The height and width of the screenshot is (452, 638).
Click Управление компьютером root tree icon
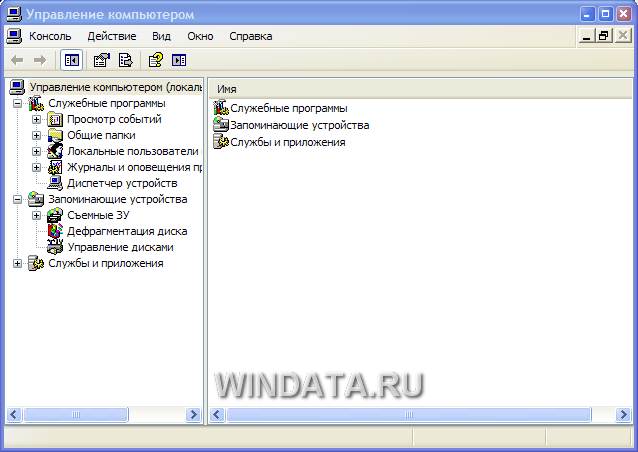(17, 87)
